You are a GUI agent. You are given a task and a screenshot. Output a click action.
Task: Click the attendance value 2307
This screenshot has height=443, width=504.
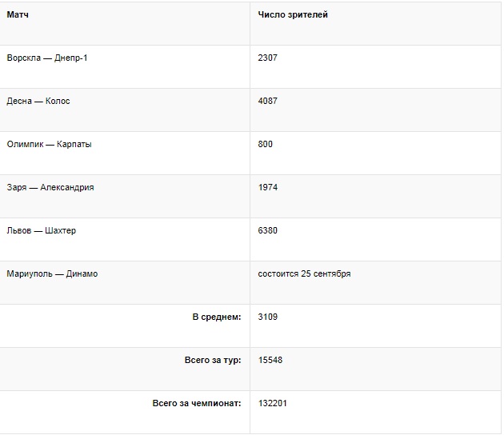tap(268, 58)
